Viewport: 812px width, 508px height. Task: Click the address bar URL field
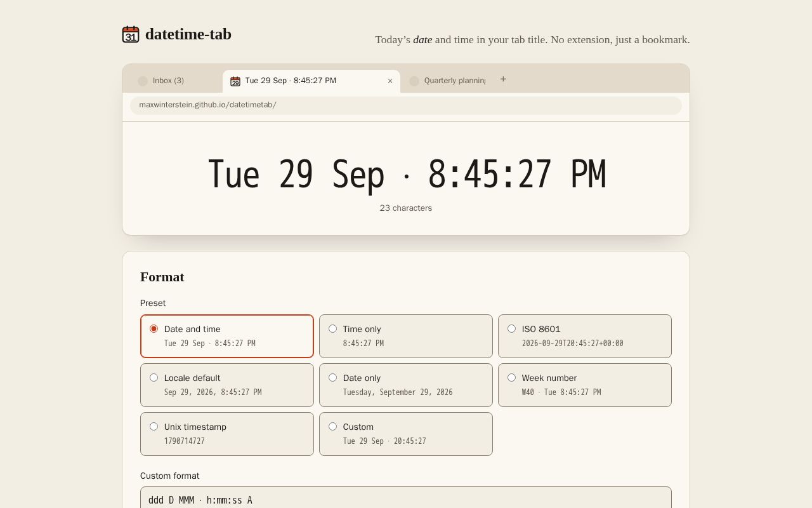point(406,105)
